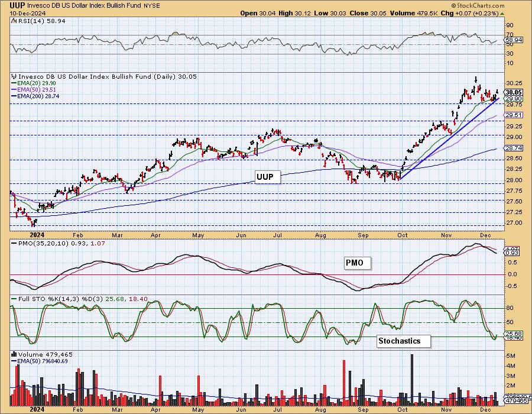Click the 479465 volume axis tag
The width and height of the screenshot is (532, 414).
click(x=517, y=401)
